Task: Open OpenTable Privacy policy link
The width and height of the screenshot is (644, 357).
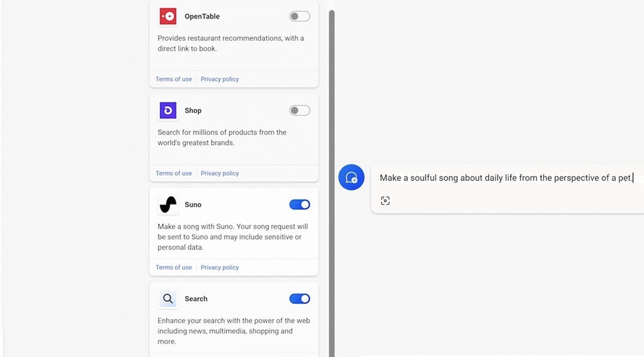Action: [x=219, y=79]
